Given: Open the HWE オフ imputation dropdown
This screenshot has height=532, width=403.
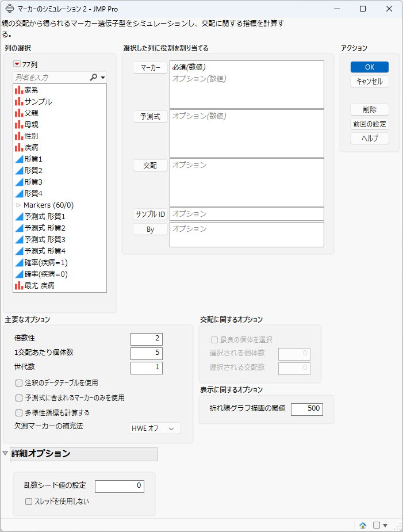Looking at the screenshot, I should 155,428.
